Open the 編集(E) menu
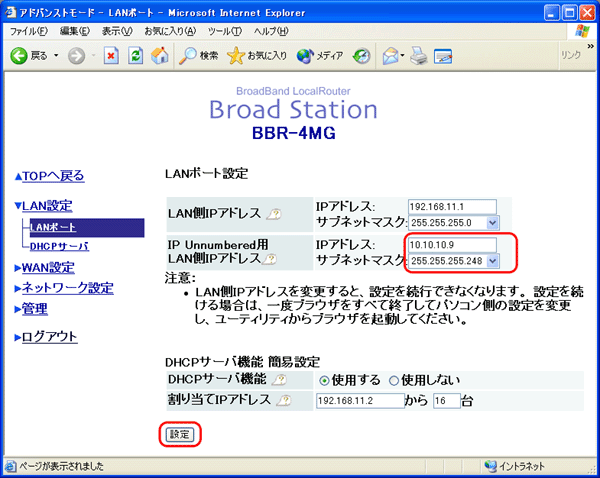 [x=74, y=31]
